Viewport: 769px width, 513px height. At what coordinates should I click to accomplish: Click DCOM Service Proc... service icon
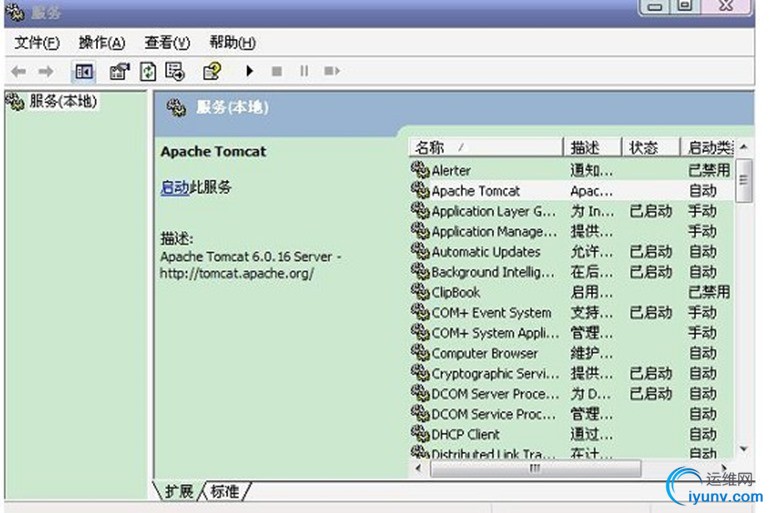tap(420, 414)
